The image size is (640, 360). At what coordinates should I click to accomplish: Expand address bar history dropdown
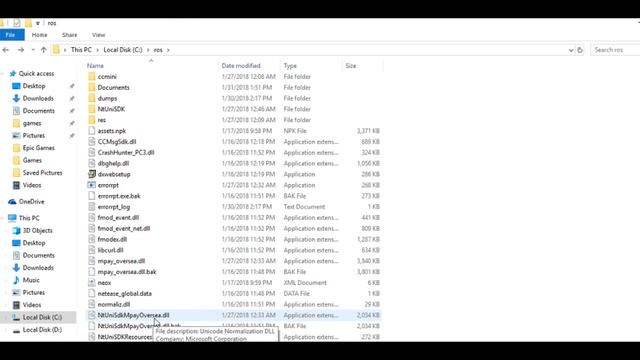click(x=571, y=50)
